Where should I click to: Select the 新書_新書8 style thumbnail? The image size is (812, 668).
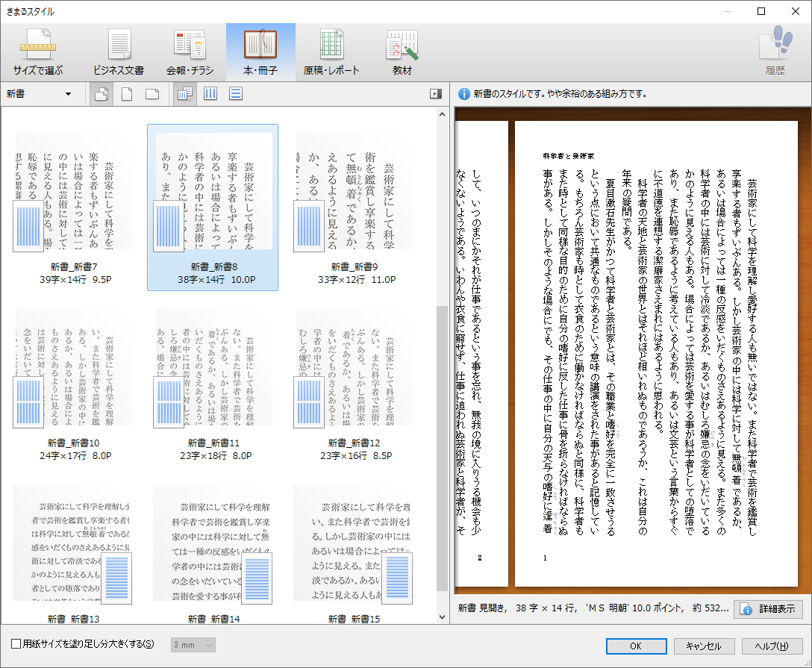pyautogui.click(x=213, y=207)
